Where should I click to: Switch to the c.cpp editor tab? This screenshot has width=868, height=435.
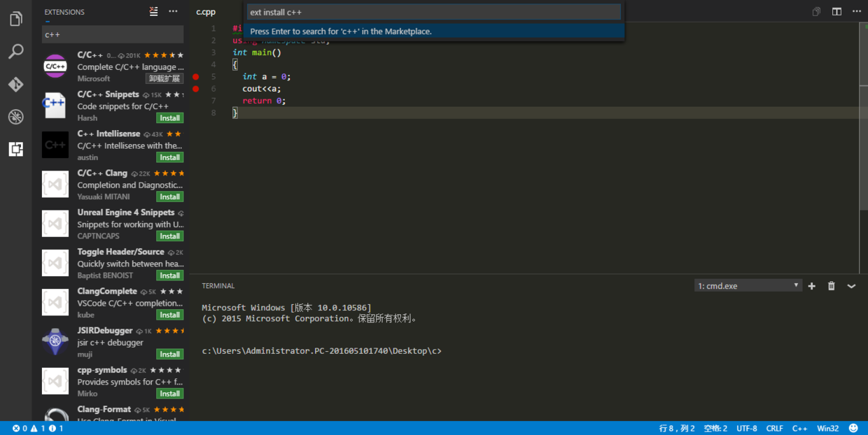click(x=206, y=12)
